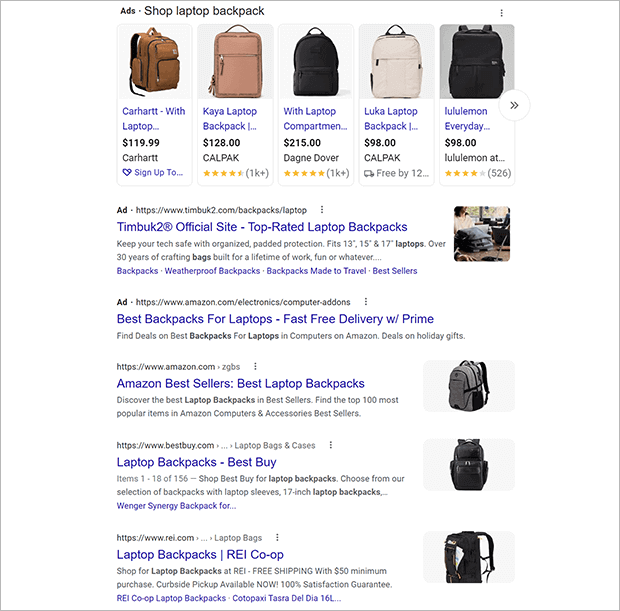Follow the Weatherproof Backpacks sitelink
The height and width of the screenshot is (611, 620).
[x=212, y=271]
